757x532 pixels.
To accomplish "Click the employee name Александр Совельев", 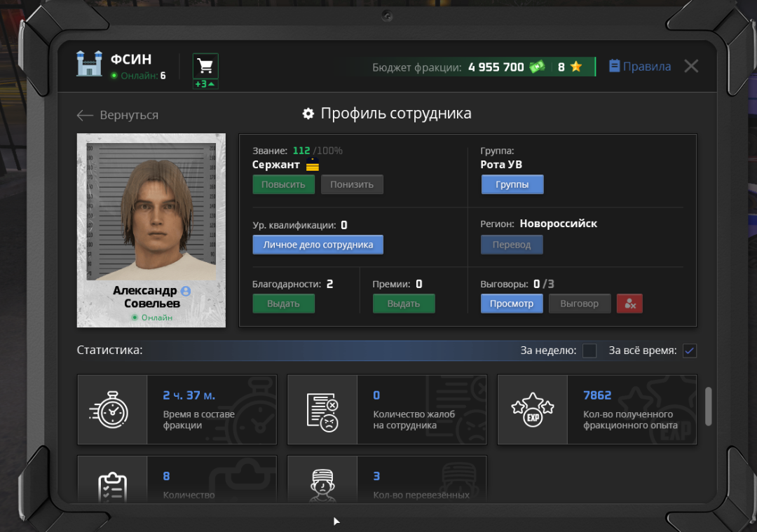I will (x=148, y=297).
